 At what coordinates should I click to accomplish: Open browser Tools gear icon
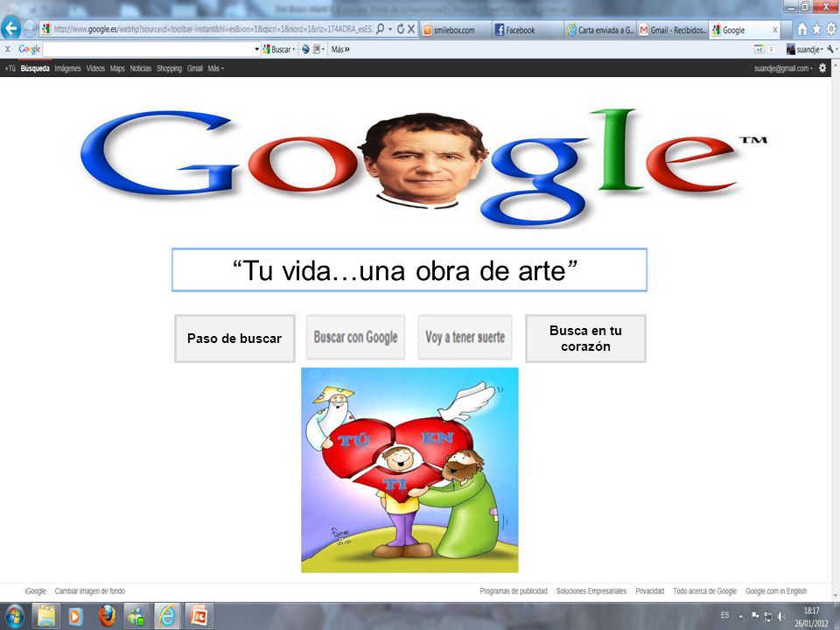tap(831, 30)
